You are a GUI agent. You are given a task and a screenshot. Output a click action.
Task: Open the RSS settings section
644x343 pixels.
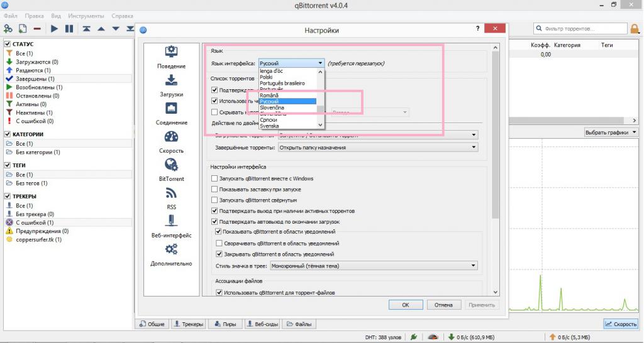(x=171, y=198)
